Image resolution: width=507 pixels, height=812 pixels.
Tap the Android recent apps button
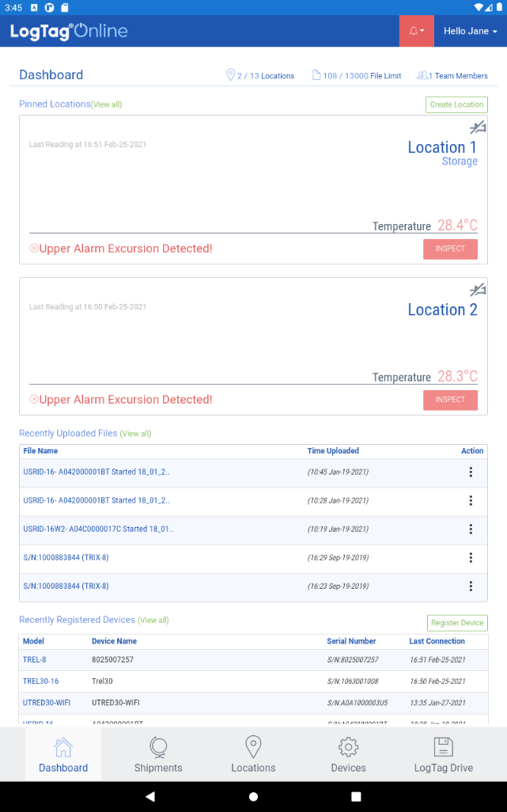point(356,796)
